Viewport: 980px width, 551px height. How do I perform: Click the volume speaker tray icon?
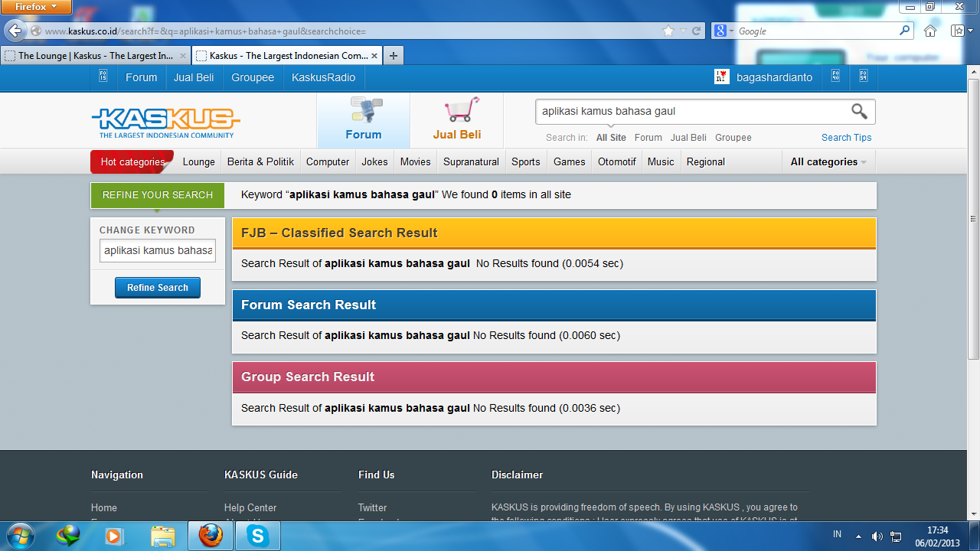877,536
